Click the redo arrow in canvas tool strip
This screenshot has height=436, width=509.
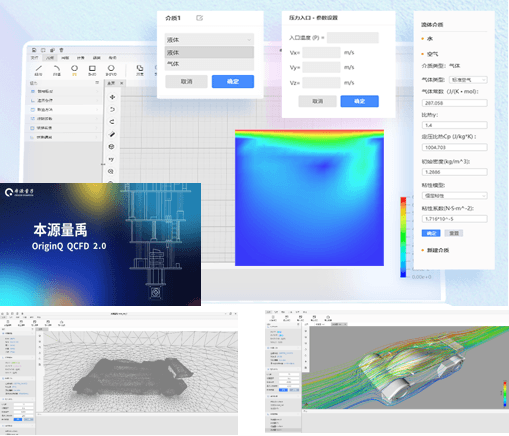tap(112, 122)
